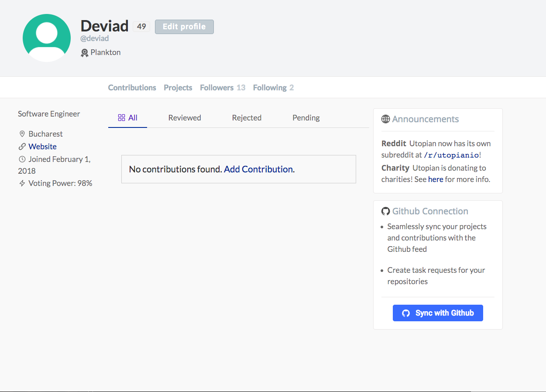Click the lightning bolt Voting Power icon
Image resolution: width=546 pixels, height=392 pixels.
tap(22, 183)
